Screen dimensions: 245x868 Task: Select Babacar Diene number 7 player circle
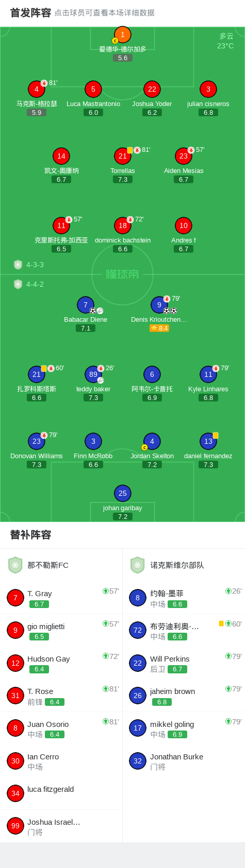point(86,305)
